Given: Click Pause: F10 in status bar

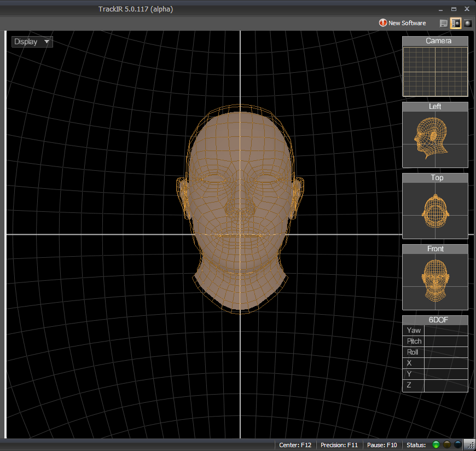Looking at the screenshot, I should (382, 445).
